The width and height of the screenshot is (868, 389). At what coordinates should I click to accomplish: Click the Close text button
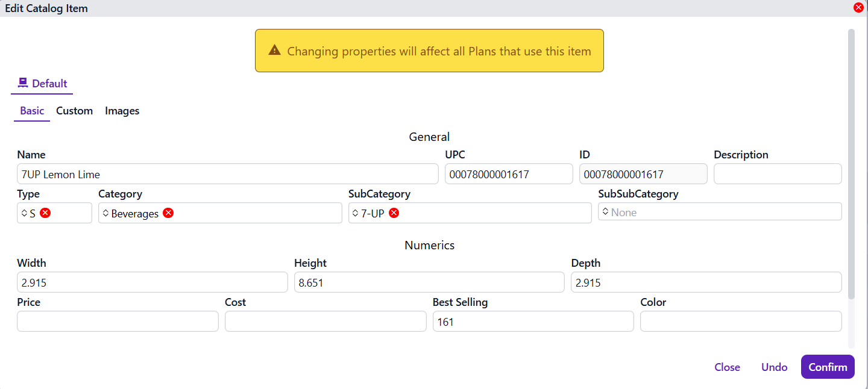[x=727, y=367]
